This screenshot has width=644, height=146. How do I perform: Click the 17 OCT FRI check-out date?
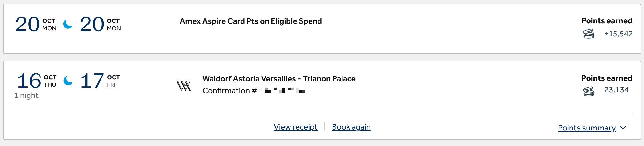tap(100, 81)
